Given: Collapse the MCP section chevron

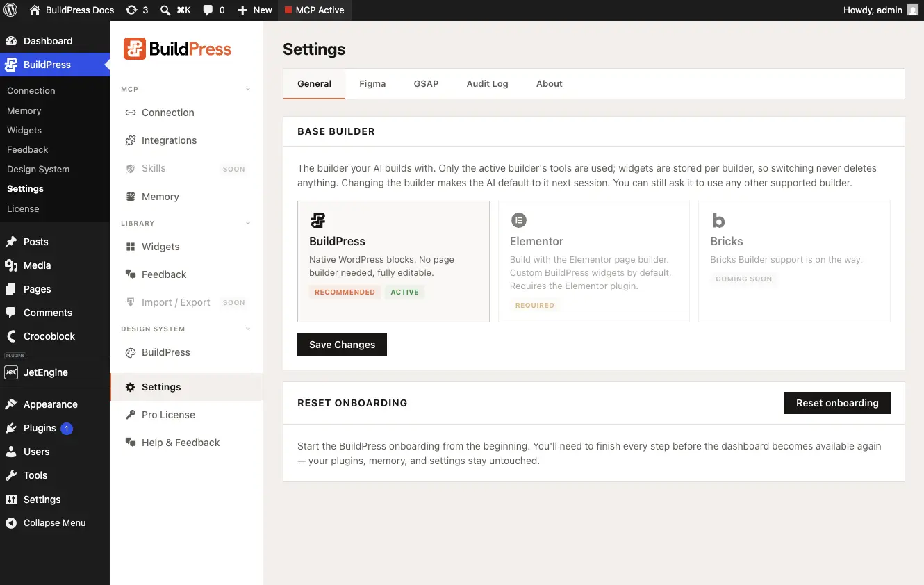Looking at the screenshot, I should tap(248, 89).
